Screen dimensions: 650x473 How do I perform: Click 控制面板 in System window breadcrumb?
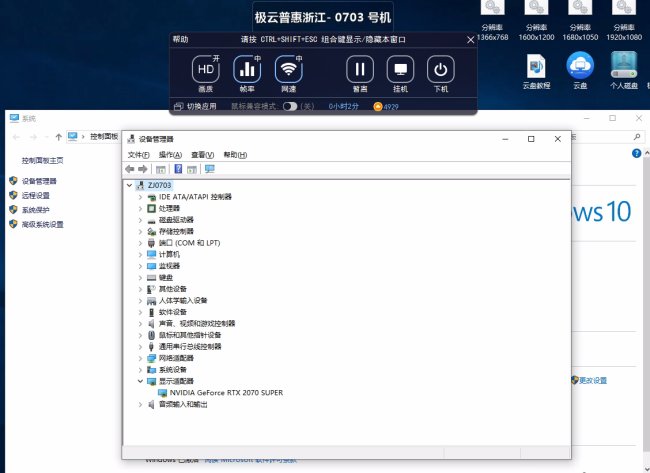tap(104, 136)
